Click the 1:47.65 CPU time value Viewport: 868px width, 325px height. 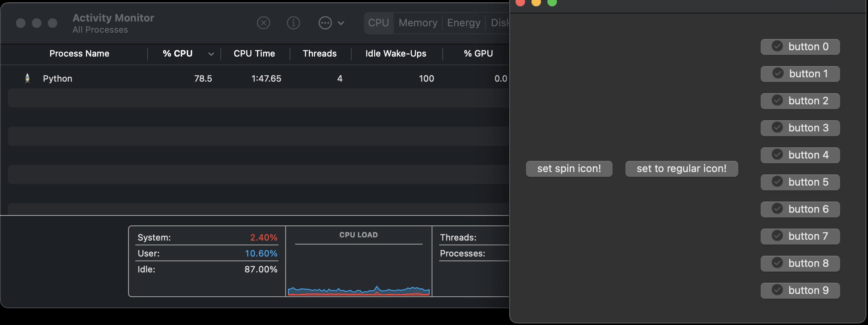click(x=266, y=78)
